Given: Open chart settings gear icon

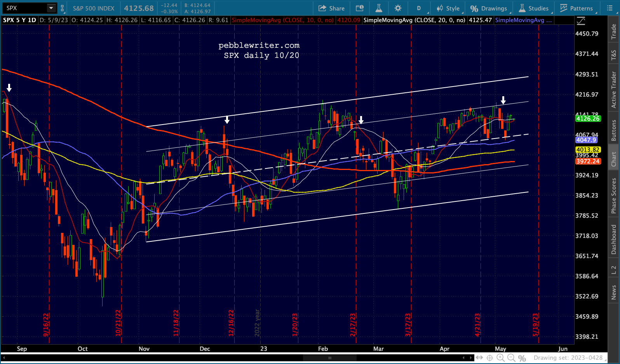Looking at the screenshot, I should coord(398,8).
